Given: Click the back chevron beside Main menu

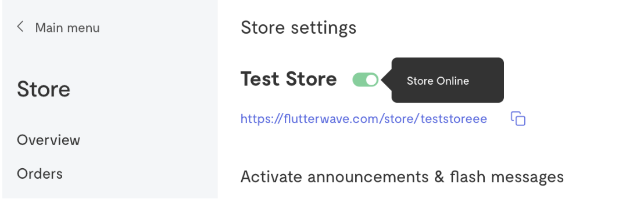Looking at the screenshot, I should [x=20, y=27].
